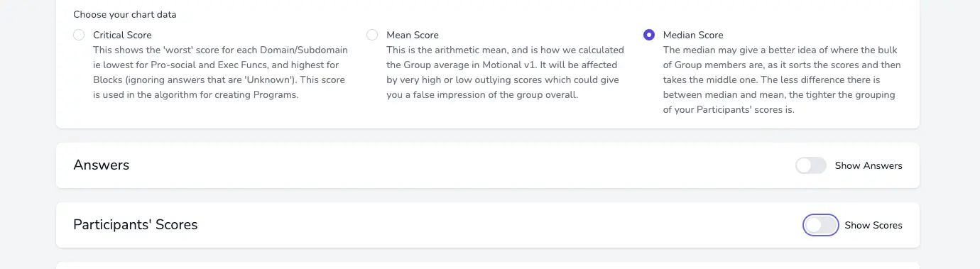The image size is (980, 269).
Task: Click empty middle area of Participants' Scores card
Action: pyautogui.click(x=497, y=225)
